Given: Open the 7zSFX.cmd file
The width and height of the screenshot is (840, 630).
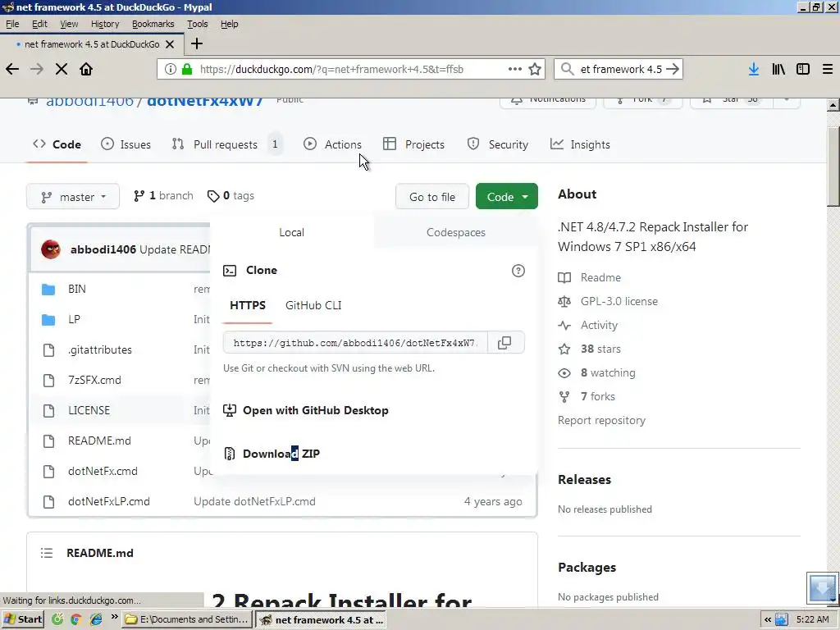Looking at the screenshot, I should 94,381.
